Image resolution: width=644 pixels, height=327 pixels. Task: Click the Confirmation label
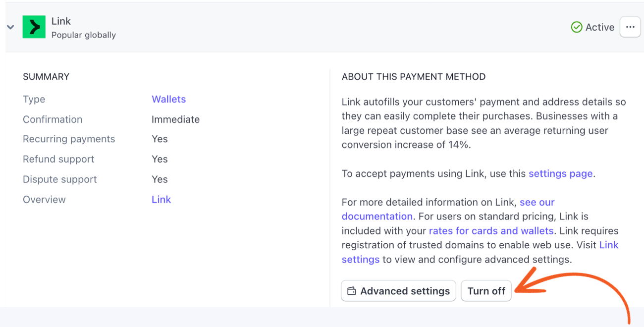[x=53, y=119]
